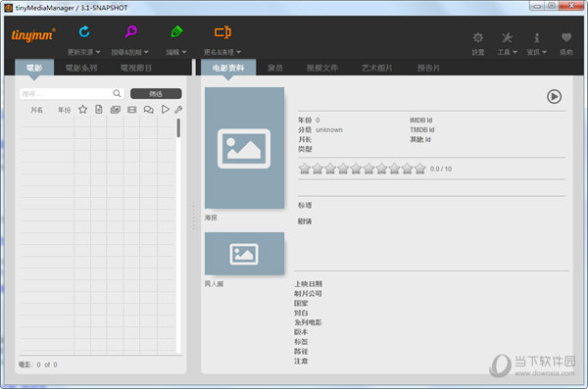Click the dark filter button beside search
The width and height of the screenshot is (588, 389).
156,93
